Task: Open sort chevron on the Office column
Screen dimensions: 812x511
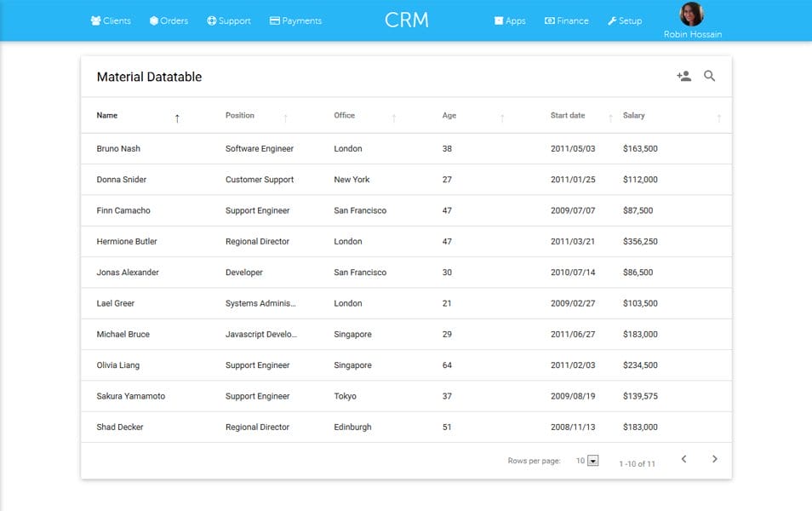Action: (x=393, y=115)
